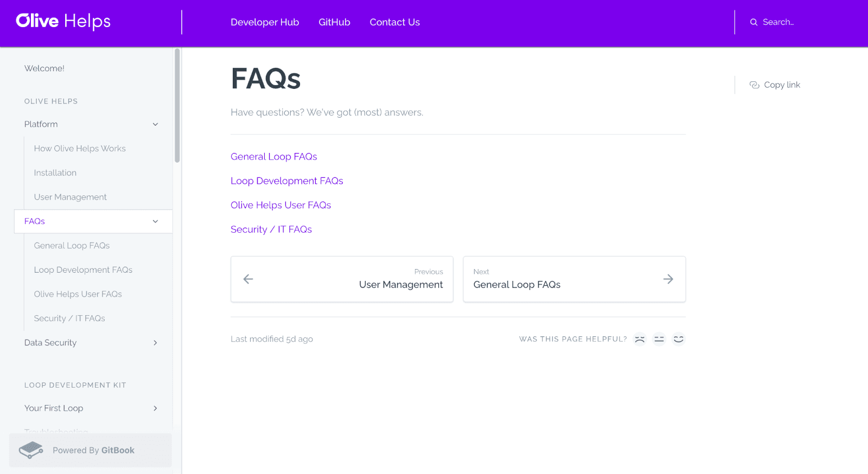Click the OLIVE HELPS section header
This screenshot has height=474, width=868.
pos(51,101)
